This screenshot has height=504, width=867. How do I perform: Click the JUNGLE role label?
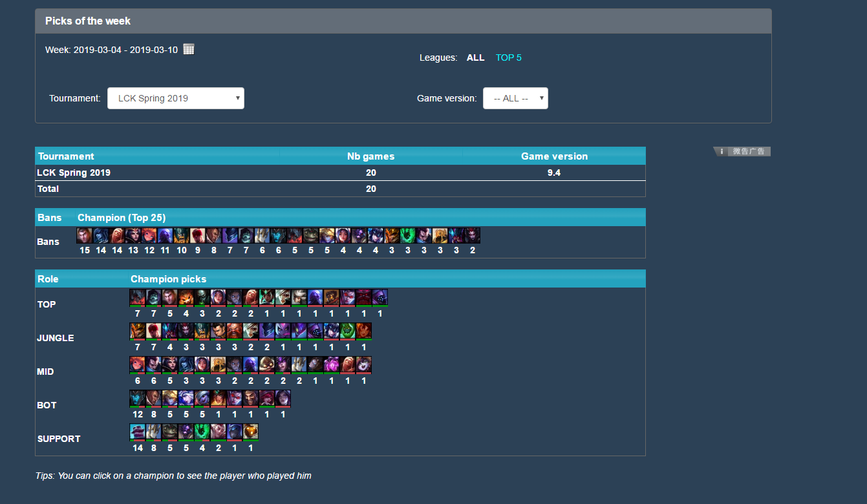(x=56, y=338)
